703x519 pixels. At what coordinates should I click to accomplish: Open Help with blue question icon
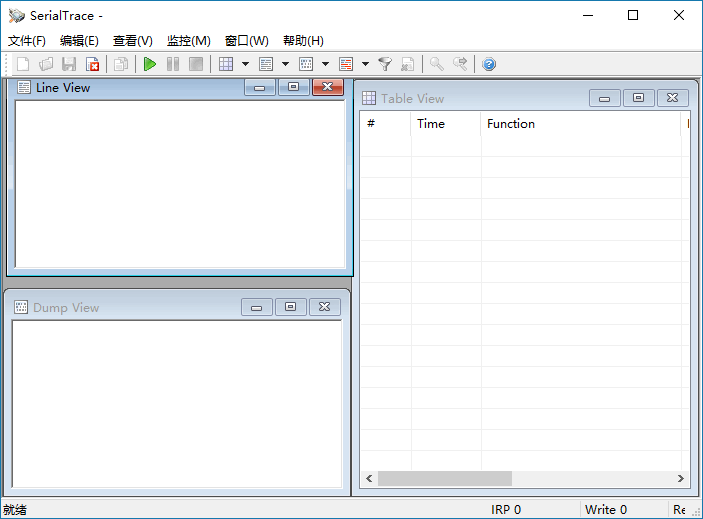(x=489, y=64)
